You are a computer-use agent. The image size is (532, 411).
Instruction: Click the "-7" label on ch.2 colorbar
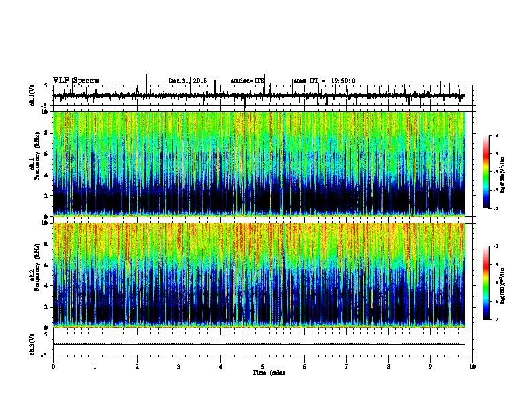[496, 319]
